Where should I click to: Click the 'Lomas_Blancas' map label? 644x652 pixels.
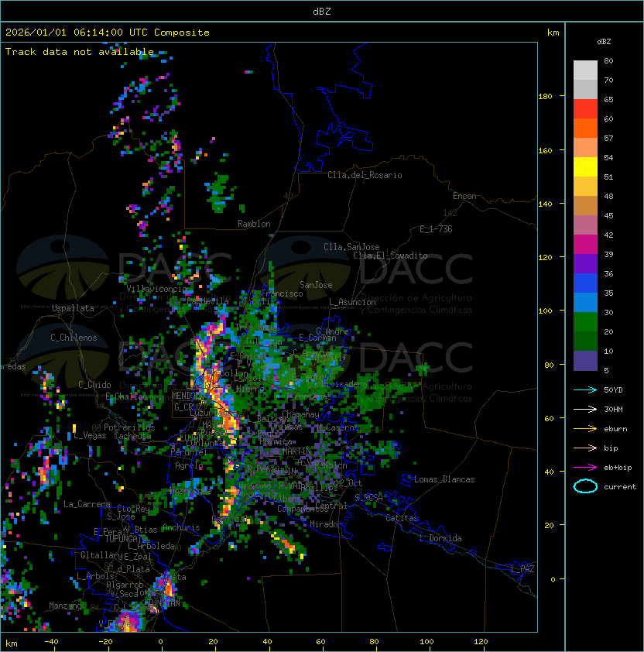pos(444,479)
